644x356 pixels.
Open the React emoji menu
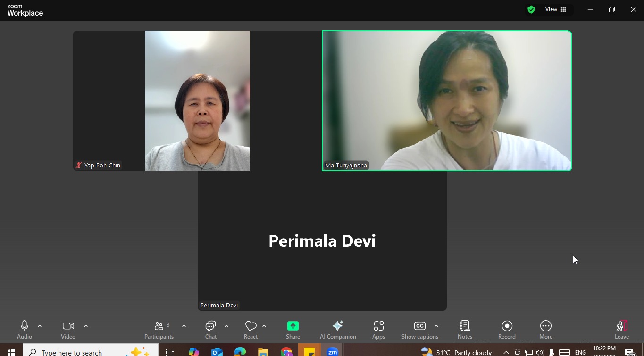(251, 329)
